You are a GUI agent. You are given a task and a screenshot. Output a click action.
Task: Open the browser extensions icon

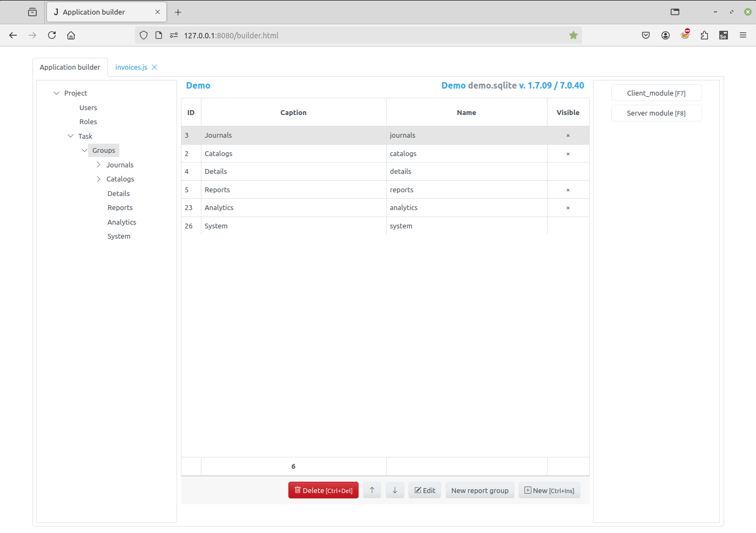tap(704, 35)
